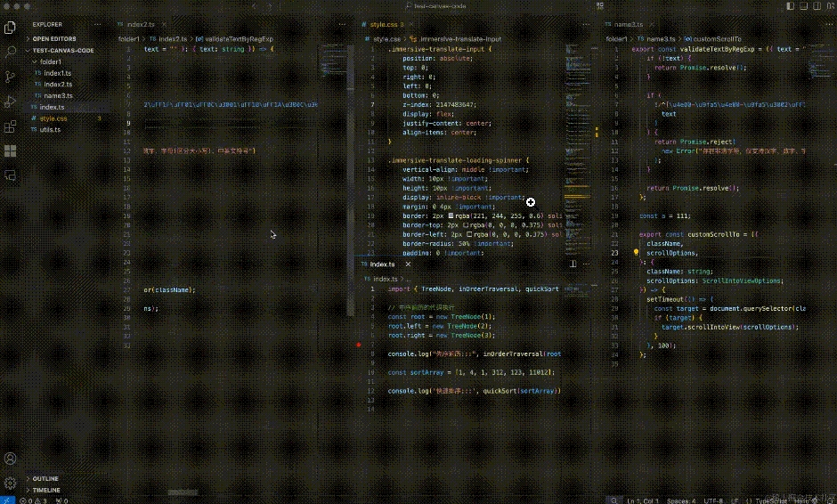The image size is (837, 504).
Task: Click the errors and warnings status indicator
Action: pyautogui.click(x=34, y=500)
